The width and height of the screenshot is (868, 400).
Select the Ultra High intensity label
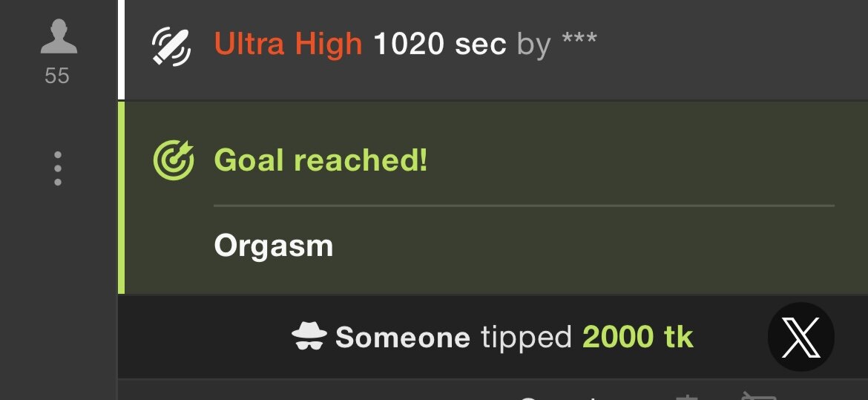[288, 43]
